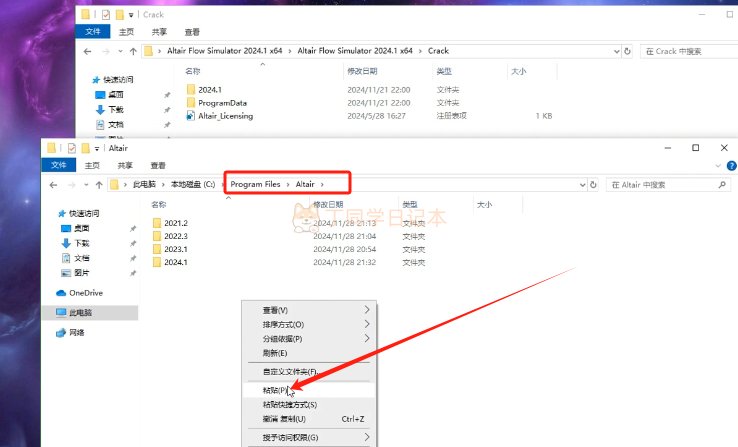
Task: Open the 2023.1 folder in Altair window
Action: (x=170, y=249)
